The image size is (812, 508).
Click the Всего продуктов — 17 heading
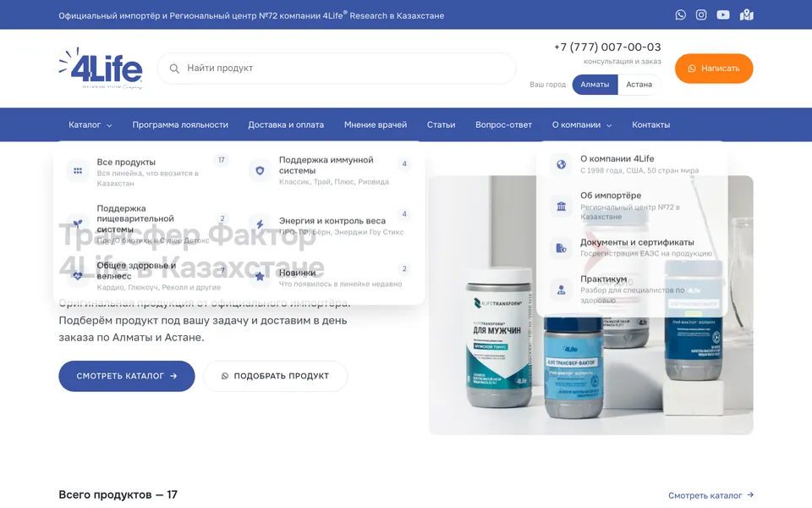click(118, 495)
